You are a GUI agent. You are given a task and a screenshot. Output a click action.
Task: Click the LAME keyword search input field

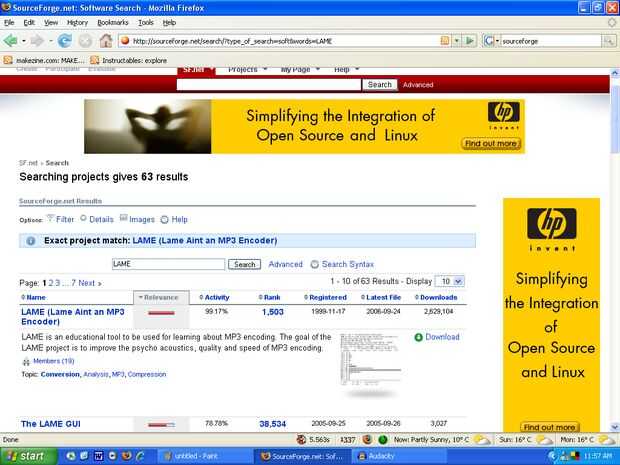pos(168,264)
